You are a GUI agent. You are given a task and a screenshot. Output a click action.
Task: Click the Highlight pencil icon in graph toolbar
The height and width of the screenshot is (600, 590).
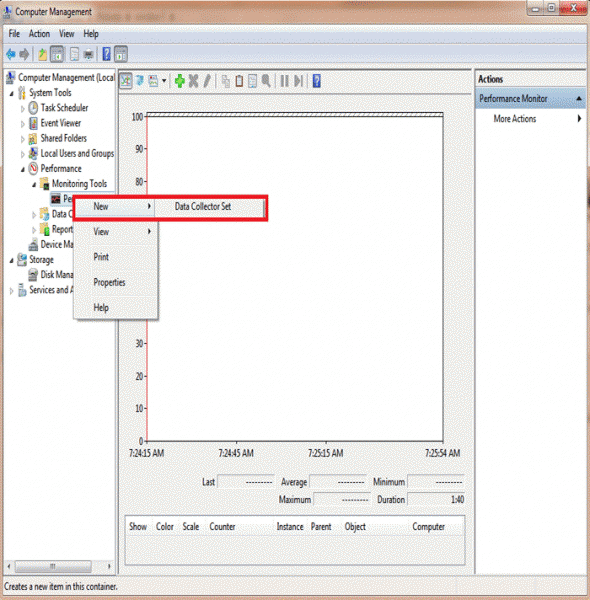pos(207,81)
